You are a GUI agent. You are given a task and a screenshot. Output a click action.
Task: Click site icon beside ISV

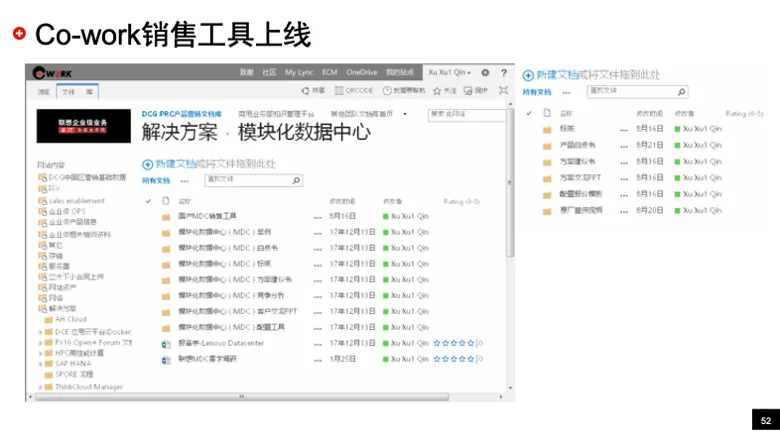[x=42, y=189]
